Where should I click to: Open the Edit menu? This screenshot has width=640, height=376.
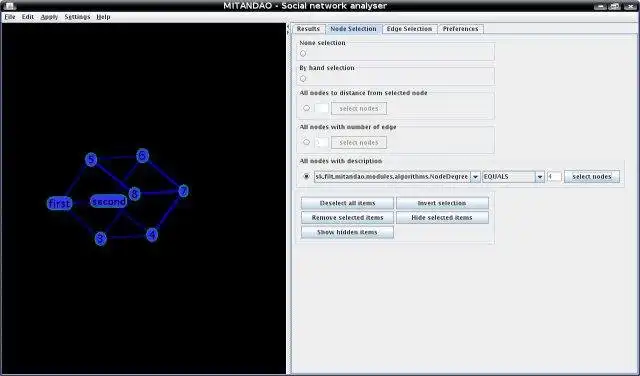click(x=28, y=17)
